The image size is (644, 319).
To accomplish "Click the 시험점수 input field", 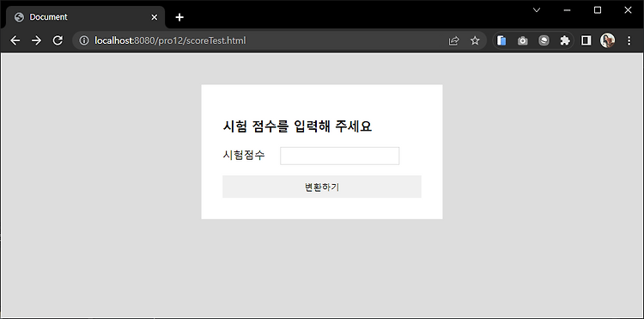I will pyautogui.click(x=340, y=156).
